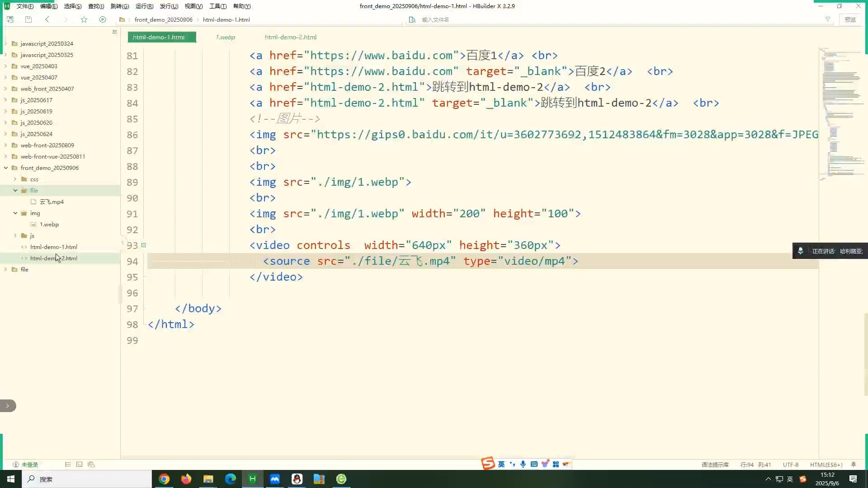The width and height of the screenshot is (868, 488).
Task: Switch to the html-demo-2.html tab
Action: click(291, 37)
